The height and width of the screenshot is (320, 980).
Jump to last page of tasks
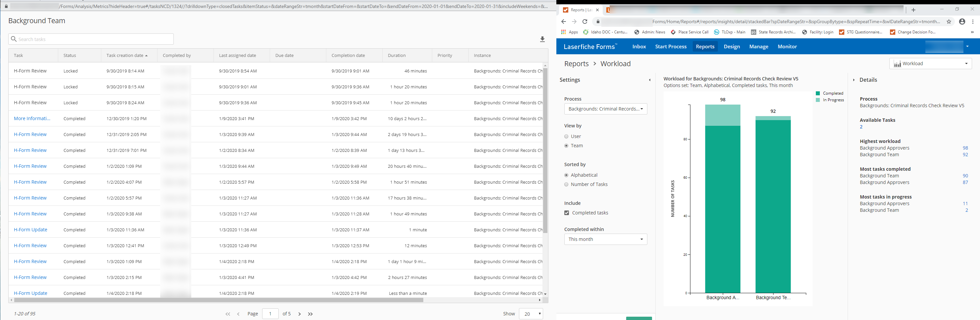tap(310, 314)
